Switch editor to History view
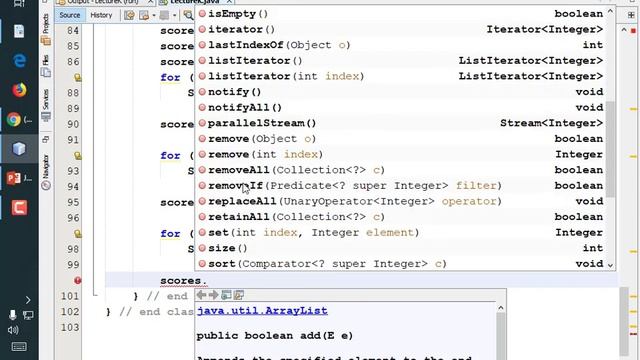Image resolution: width=640 pixels, height=360 pixels. click(x=101, y=15)
